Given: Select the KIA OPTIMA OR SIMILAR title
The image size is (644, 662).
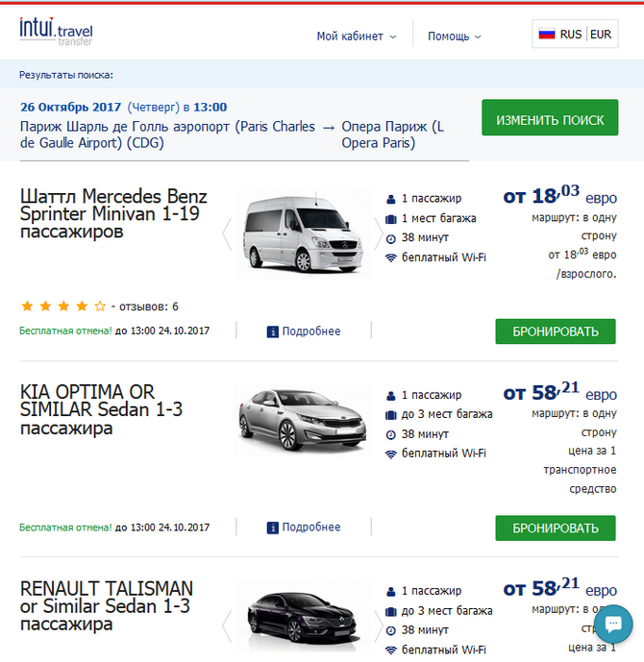Looking at the screenshot, I should (101, 409).
